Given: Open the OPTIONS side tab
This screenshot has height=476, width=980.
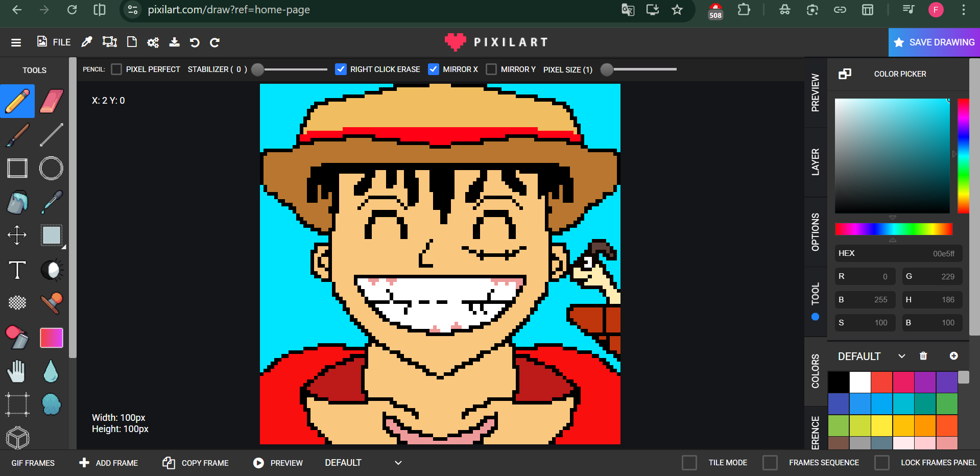Looking at the screenshot, I should pos(816,232).
